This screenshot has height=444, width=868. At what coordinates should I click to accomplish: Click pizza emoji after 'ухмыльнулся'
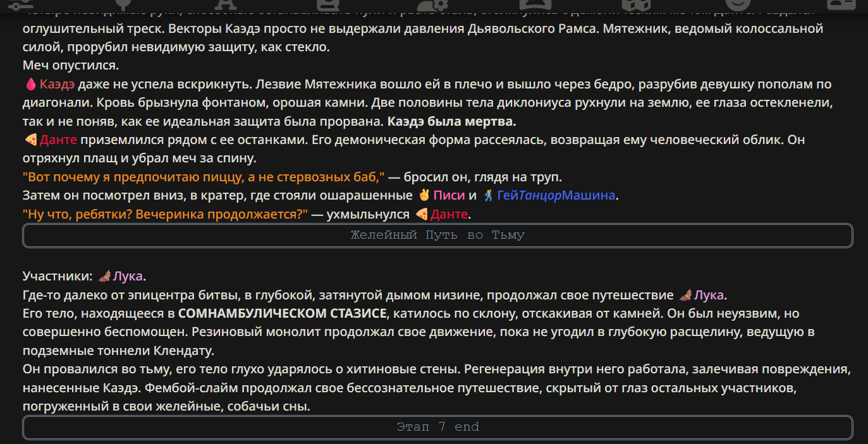point(422,214)
